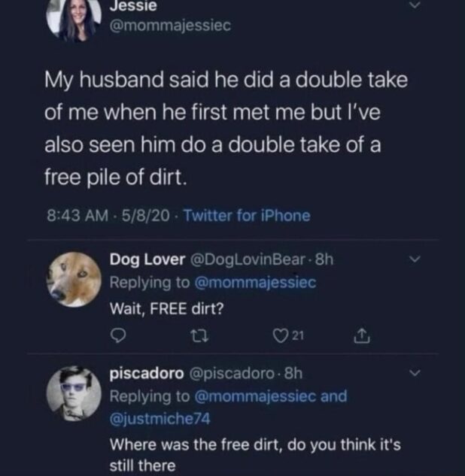465x476 pixels.
Task: Open piscadoro reply options chevron
Action: click(413, 373)
